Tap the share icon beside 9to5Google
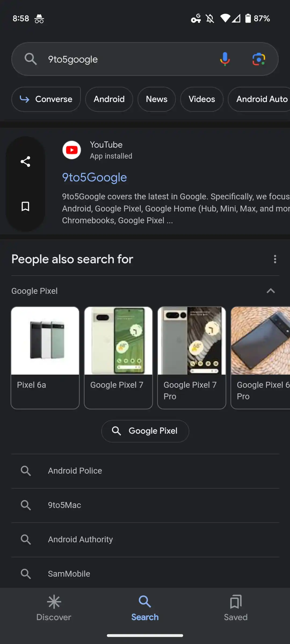The width and height of the screenshot is (290, 644). tap(25, 161)
